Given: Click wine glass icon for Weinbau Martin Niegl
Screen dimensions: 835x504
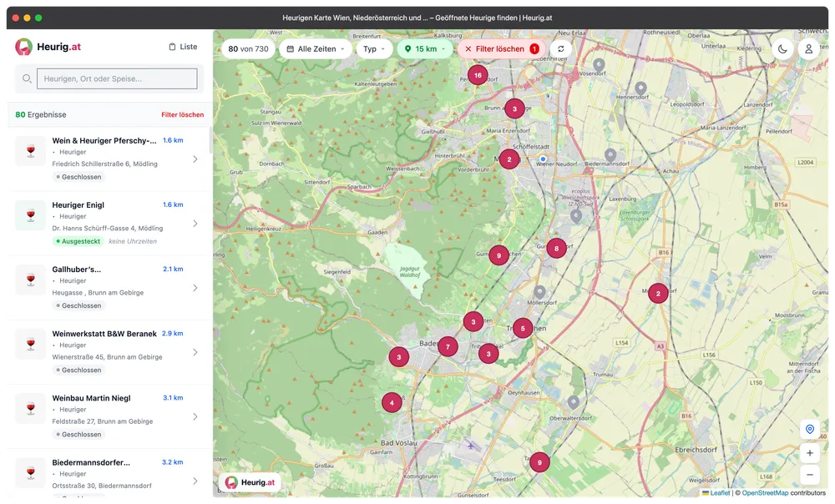Looking at the screenshot, I should pos(30,409).
